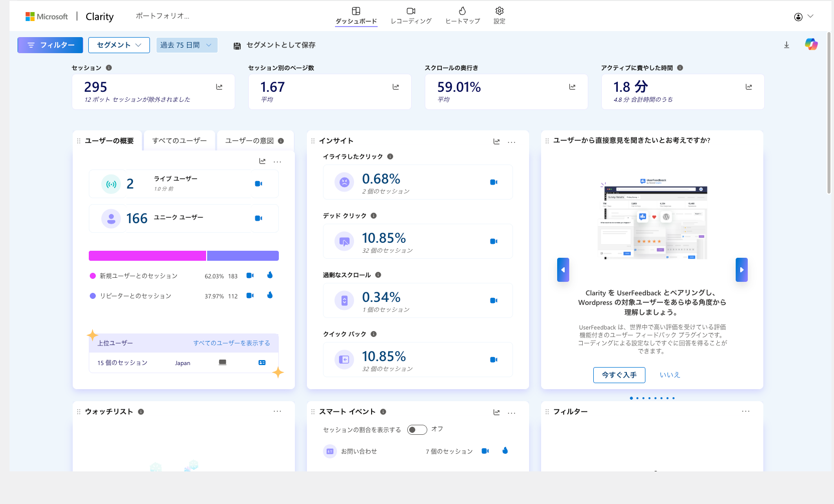This screenshot has height=504, width=834.
Task: Expand the account profile menu
Action: tap(803, 17)
